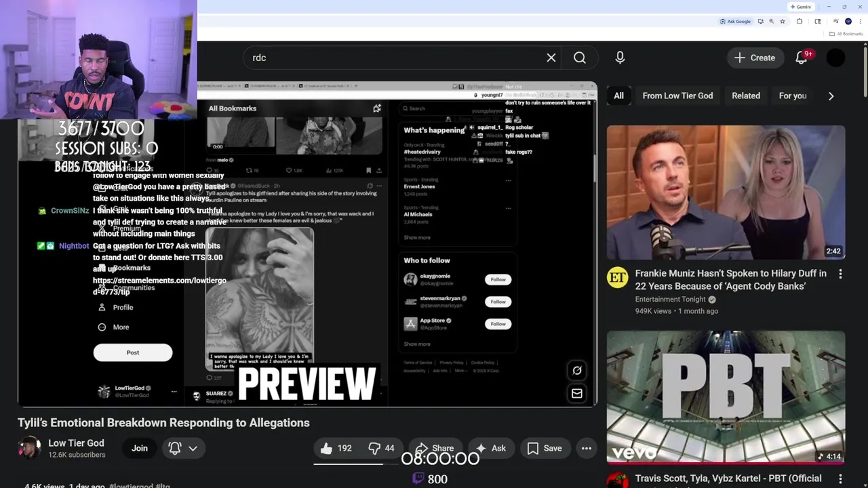Click the LowTierGod account switcher ellipsis

click(174, 391)
